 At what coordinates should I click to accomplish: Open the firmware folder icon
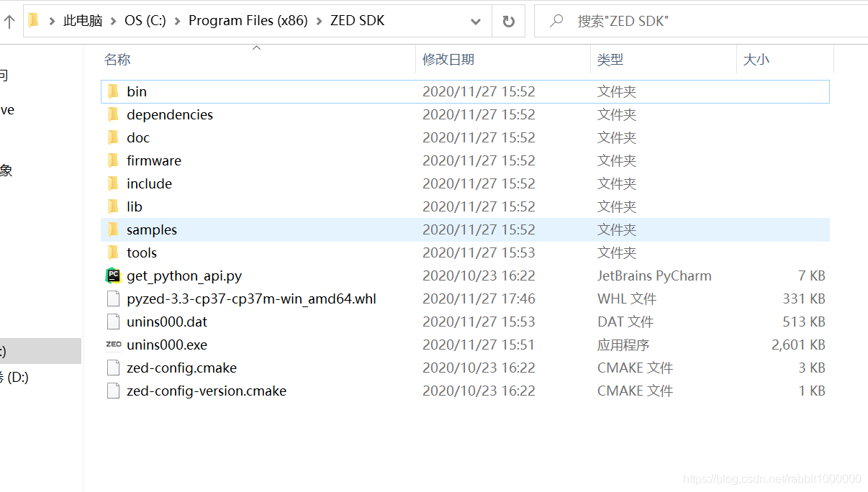pyautogui.click(x=114, y=160)
